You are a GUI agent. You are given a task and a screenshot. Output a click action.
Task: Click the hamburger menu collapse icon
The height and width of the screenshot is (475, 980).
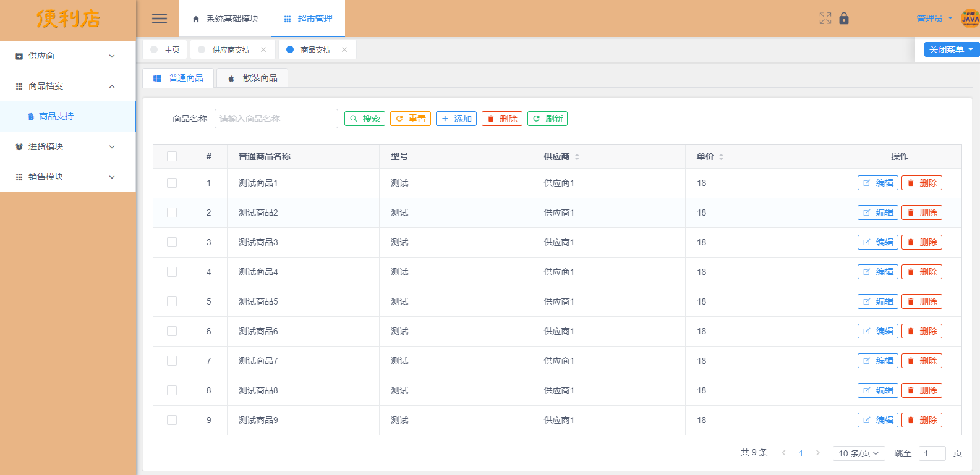pyautogui.click(x=160, y=19)
